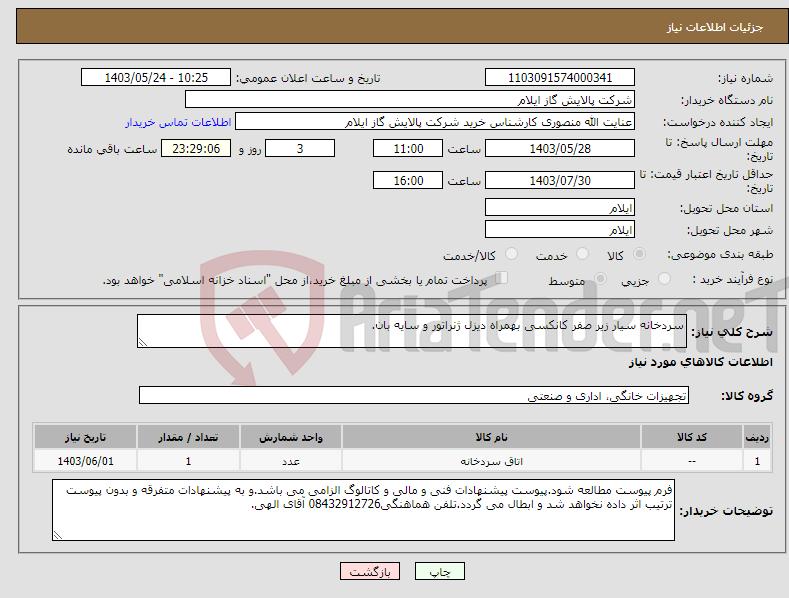Click the price validity date 1403/07/30

coord(560,180)
